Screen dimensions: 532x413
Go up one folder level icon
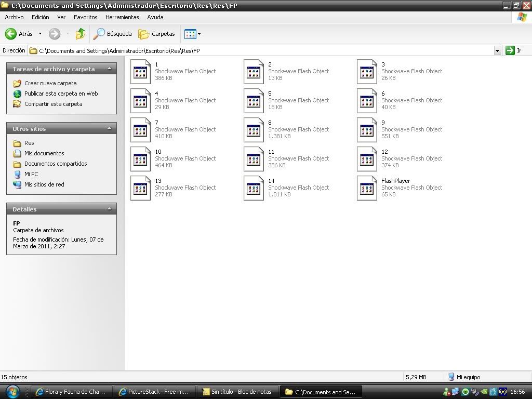pyautogui.click(x=81, y=34)
